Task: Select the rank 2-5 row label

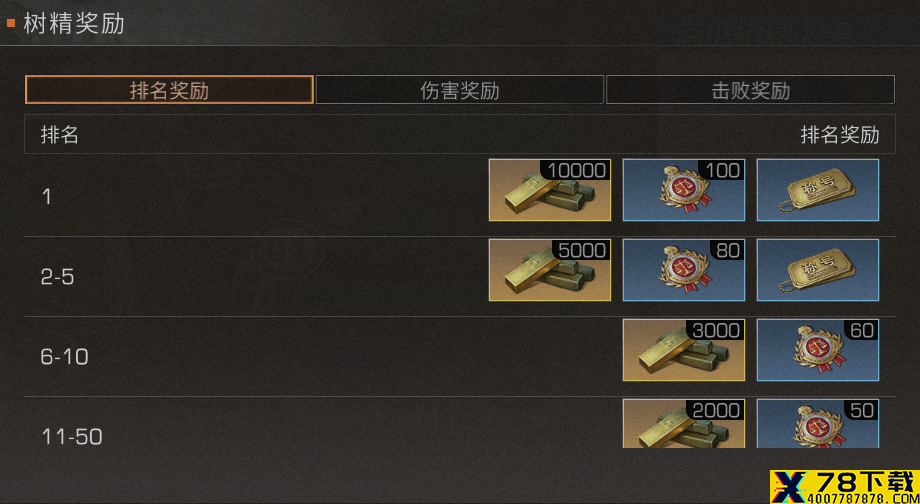Action: pyautogui.click(x=58, y=276)
